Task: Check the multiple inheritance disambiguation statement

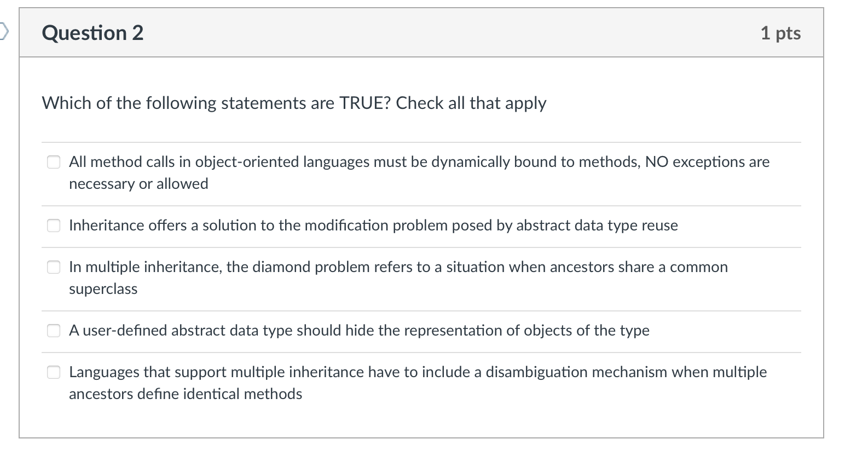Action: coord(54,372)
